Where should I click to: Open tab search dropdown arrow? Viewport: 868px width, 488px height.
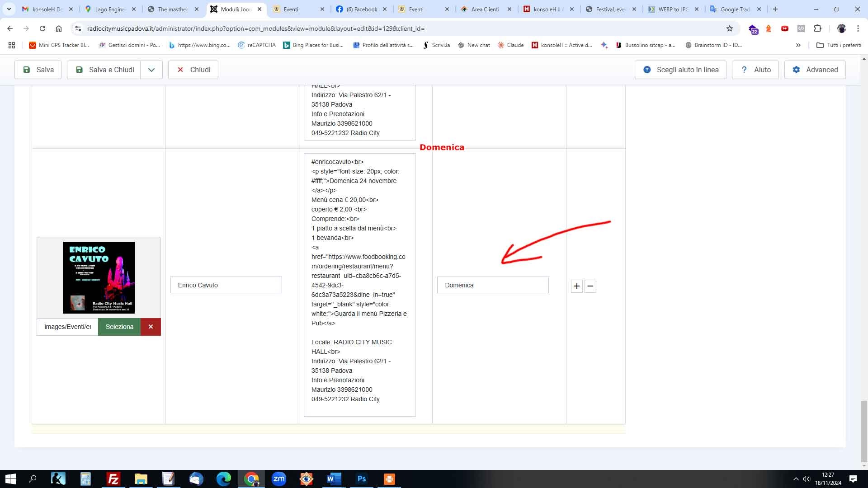click(9, 9)
